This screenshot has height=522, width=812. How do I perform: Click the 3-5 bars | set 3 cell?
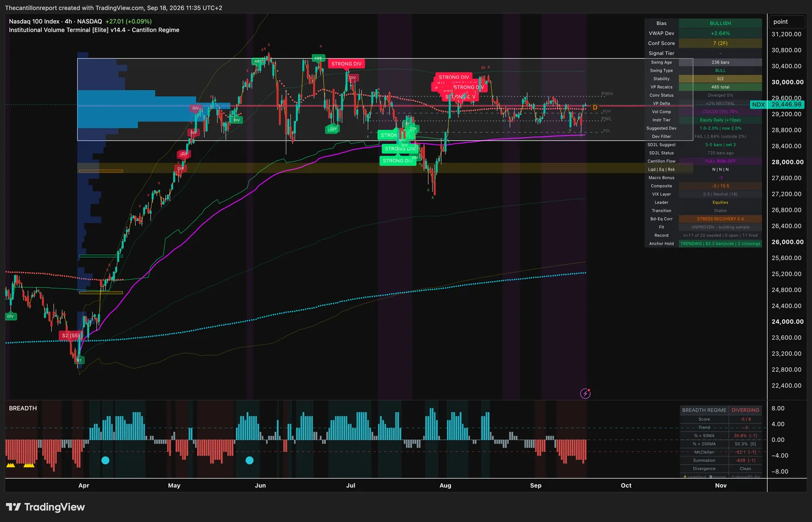click(721, 144)
